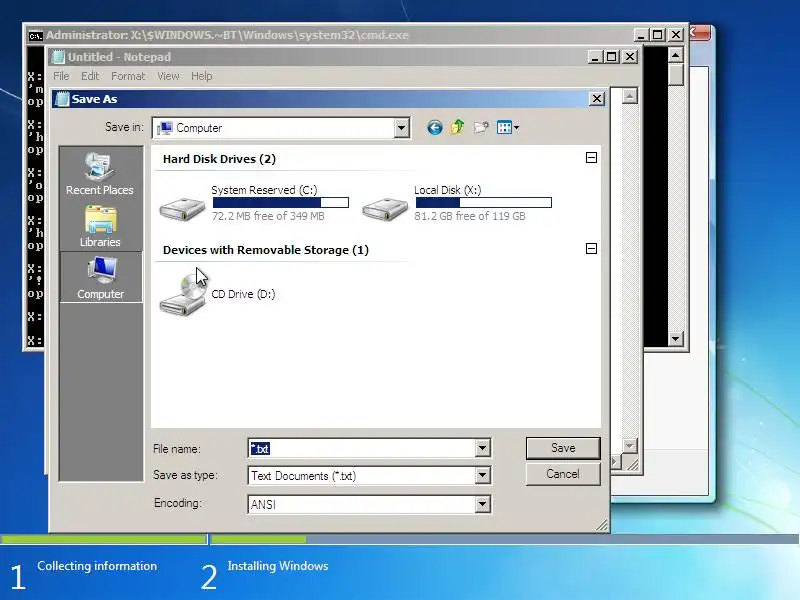Select the Local Disk (X:) drive
This screenshot has width=800, height=600.
(457, 203)
